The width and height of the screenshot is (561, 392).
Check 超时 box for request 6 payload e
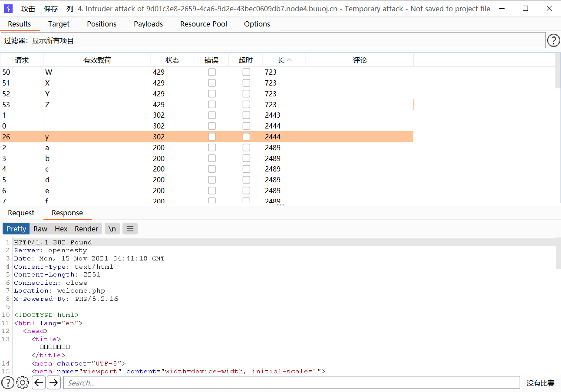click(246, 191)
